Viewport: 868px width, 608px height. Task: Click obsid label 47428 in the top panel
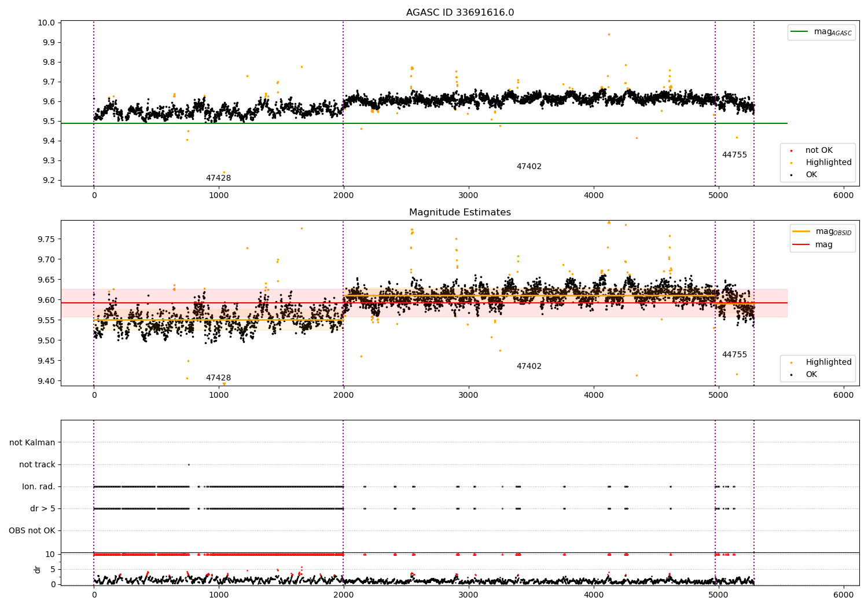point(218,178)
